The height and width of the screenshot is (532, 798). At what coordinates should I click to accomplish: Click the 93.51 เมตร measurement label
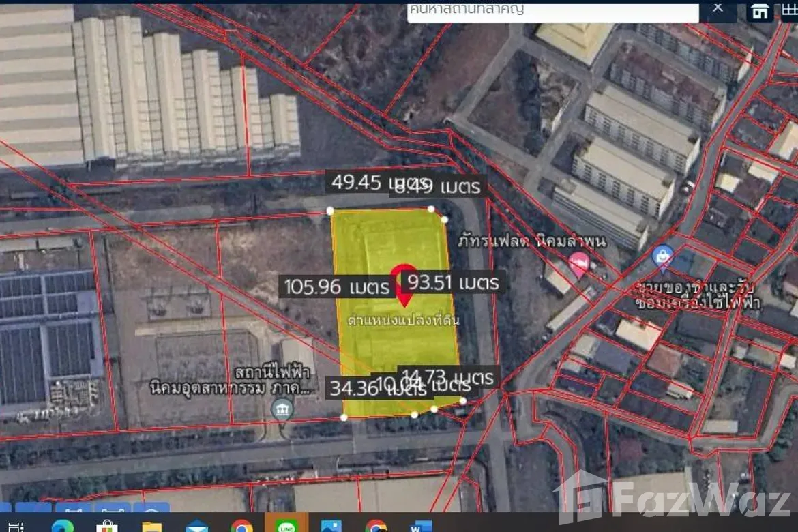pos(453,282)
